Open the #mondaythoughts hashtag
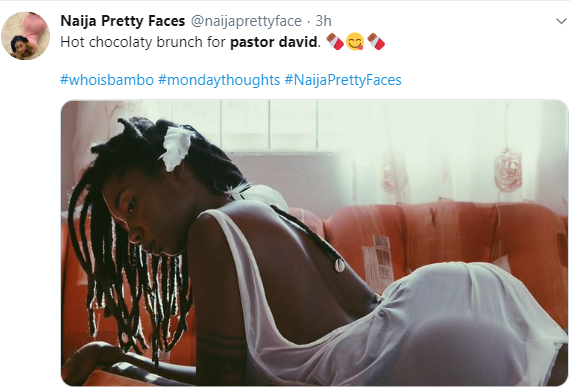570x387 pixels. coord(219,80)
